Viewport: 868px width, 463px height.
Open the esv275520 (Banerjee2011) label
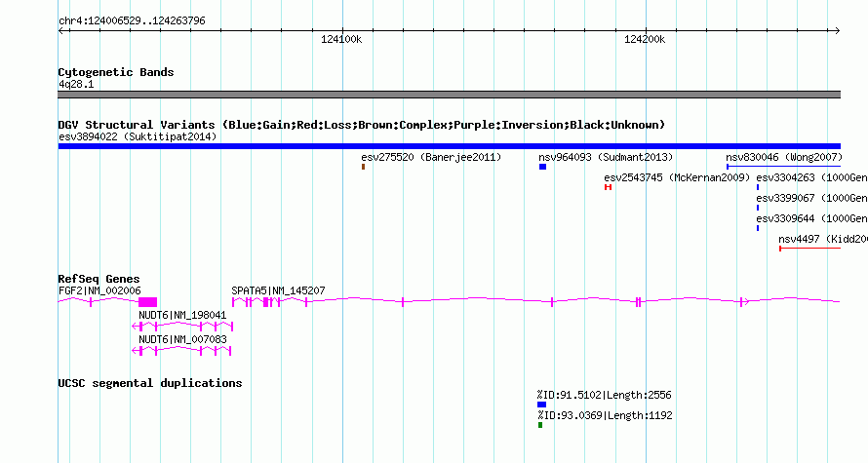(x=431, y=157)
